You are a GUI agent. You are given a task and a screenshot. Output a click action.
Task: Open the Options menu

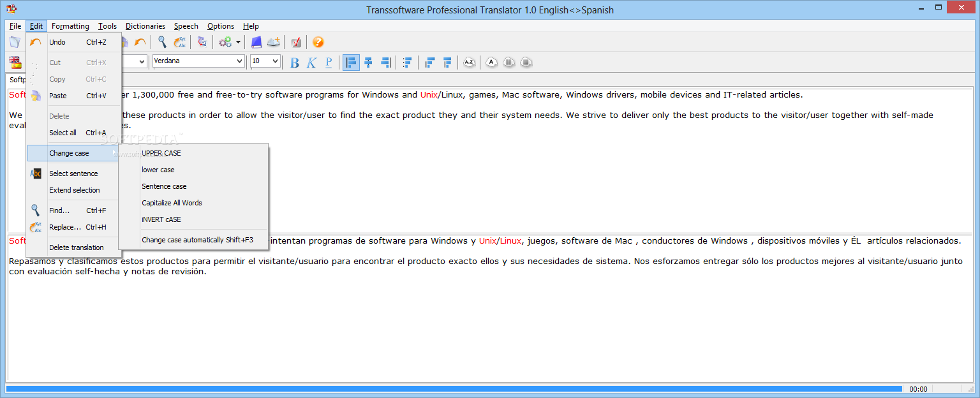pyautogui.click(x=221, y=26)
